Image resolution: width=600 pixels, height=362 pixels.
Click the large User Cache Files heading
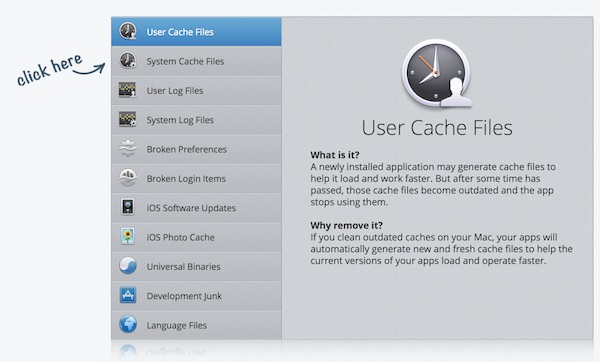click(437, 128)
